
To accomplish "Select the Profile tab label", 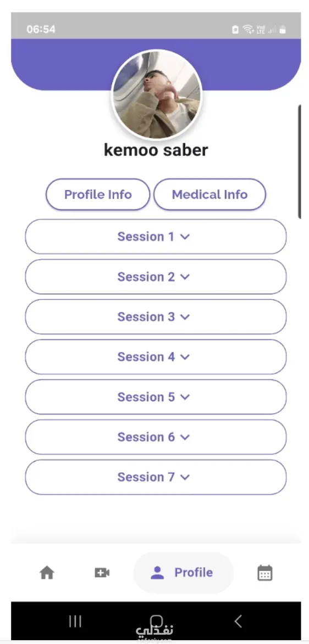I will coord(194,573).
